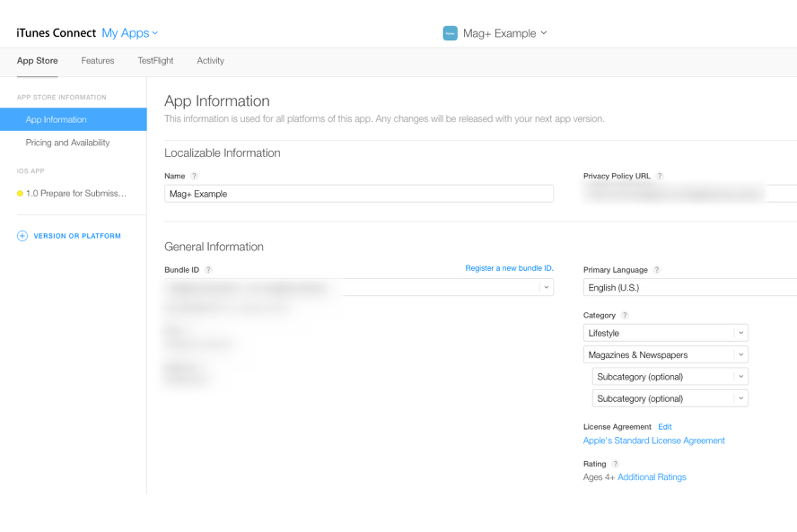Click the Name input field

[x=359, y=194]
